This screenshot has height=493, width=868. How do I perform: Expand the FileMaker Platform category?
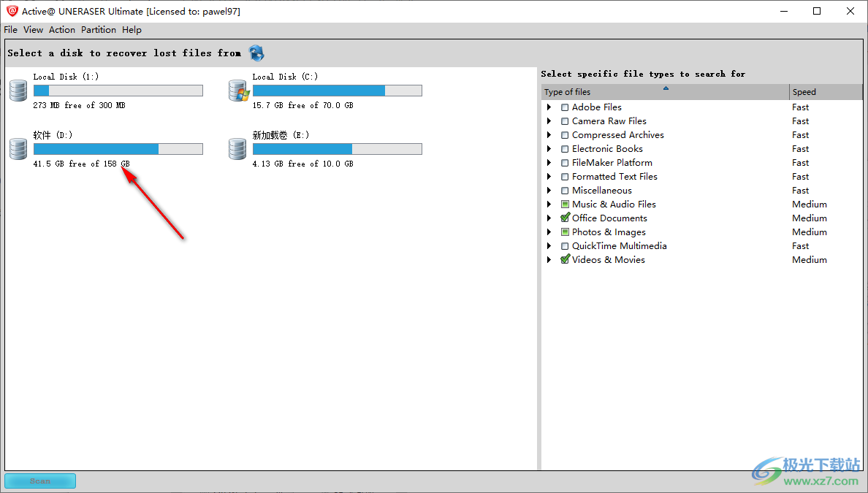click(549, 163)
